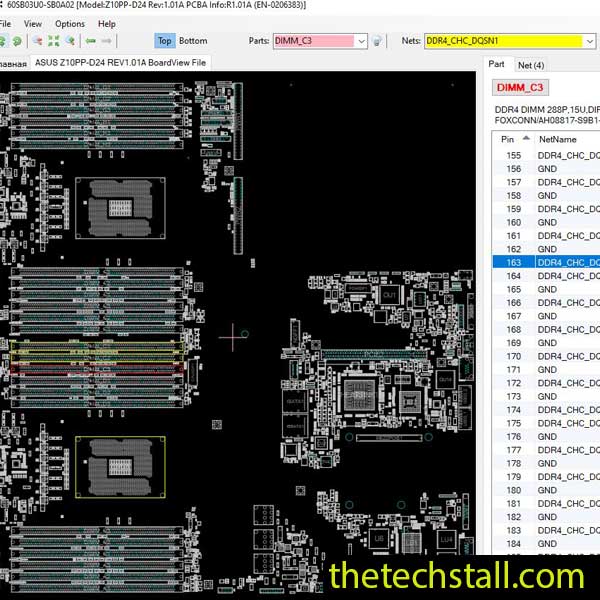
Task: Select pin 179 row
Action: point(546,477)
